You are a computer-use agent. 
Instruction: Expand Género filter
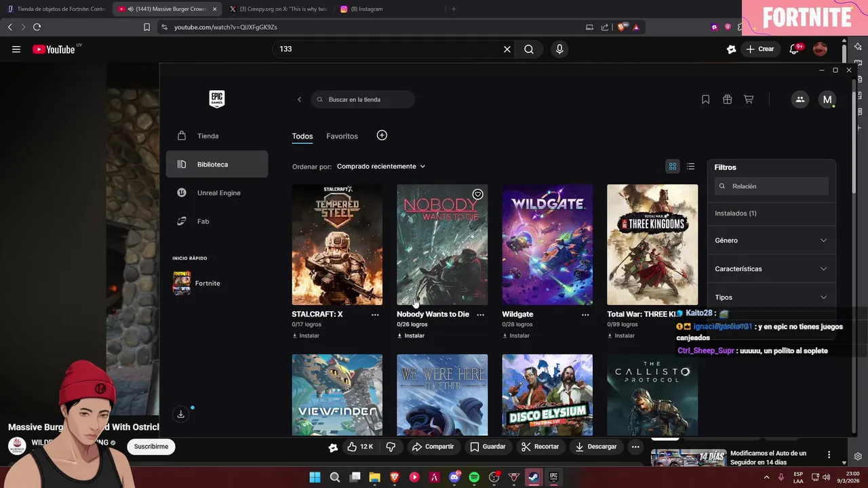[x=771, y=241]
